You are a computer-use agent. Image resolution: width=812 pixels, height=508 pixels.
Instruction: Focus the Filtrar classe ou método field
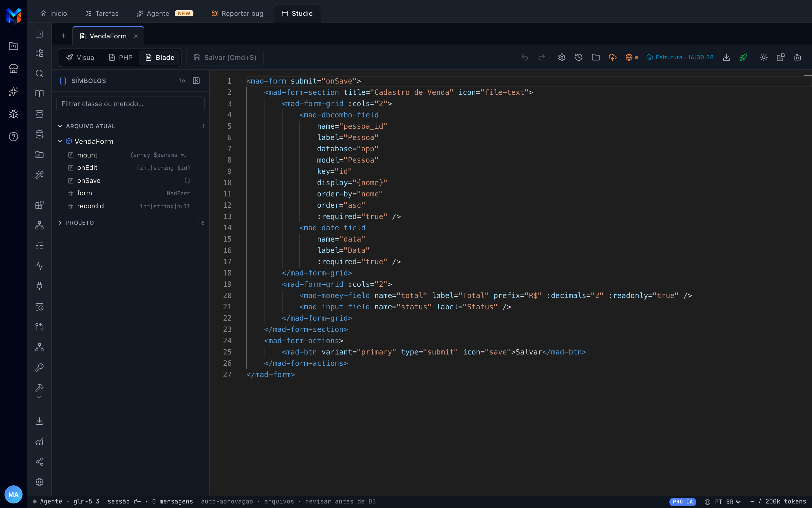131,104
